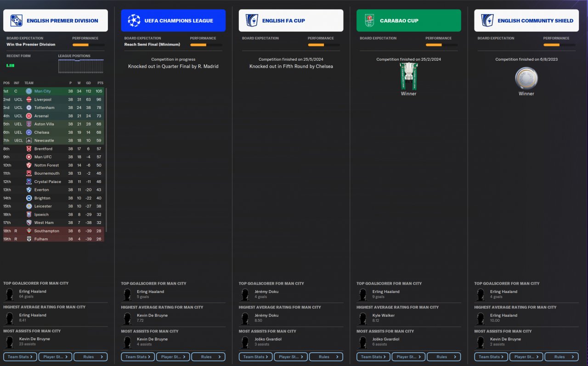The width and height of the screenshot is (588, 366).
Task: Click FA Cup top goalscorer Doku portrait
Action: [x=245, y=294]
